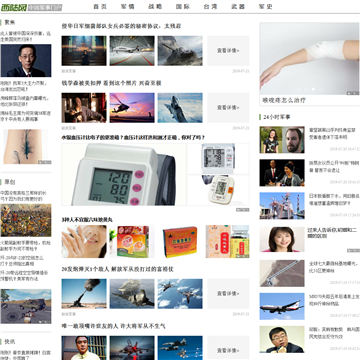Open headline about 侵华日军细菌部队女兵
This screenshot has height=360, width=360.
121,26
